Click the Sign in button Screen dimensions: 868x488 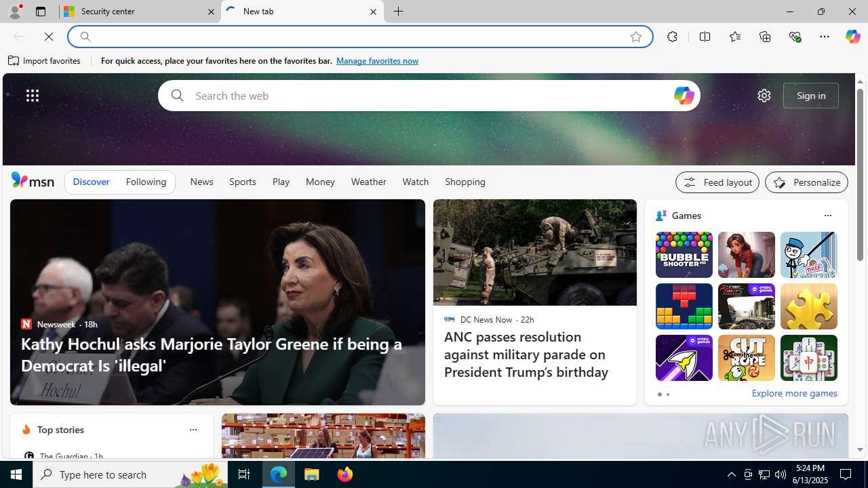click(x=811, y=96)
